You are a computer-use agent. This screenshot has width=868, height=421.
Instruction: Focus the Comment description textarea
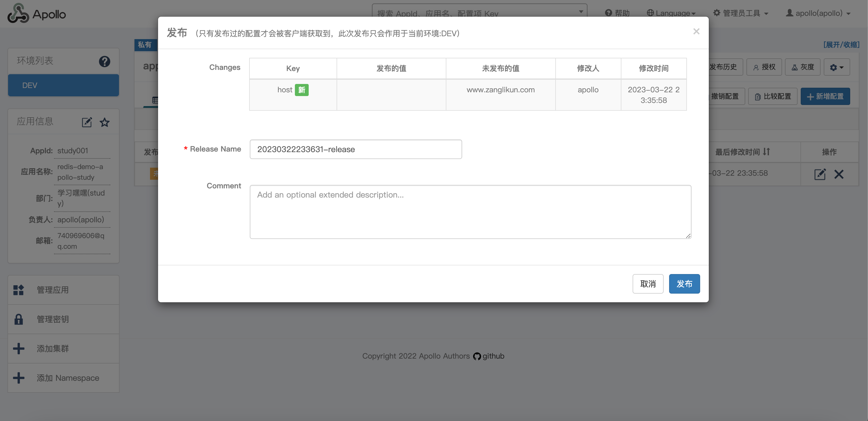click(470, 212)
